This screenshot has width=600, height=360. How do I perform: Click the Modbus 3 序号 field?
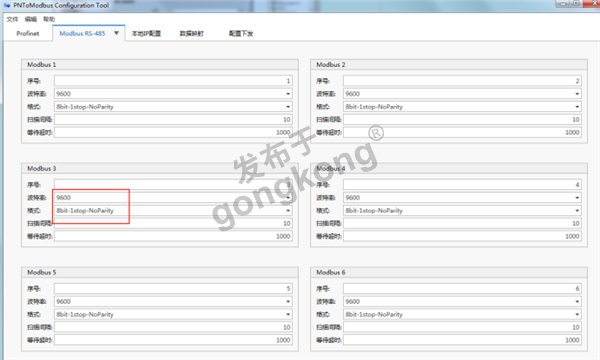click(173, 185)
